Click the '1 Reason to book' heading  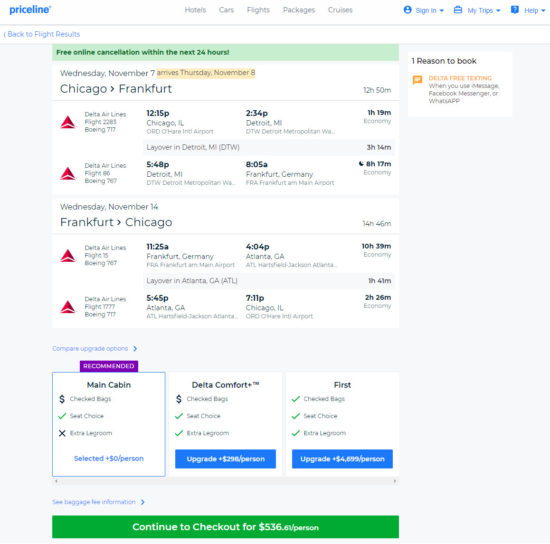[x=444, y=61]
